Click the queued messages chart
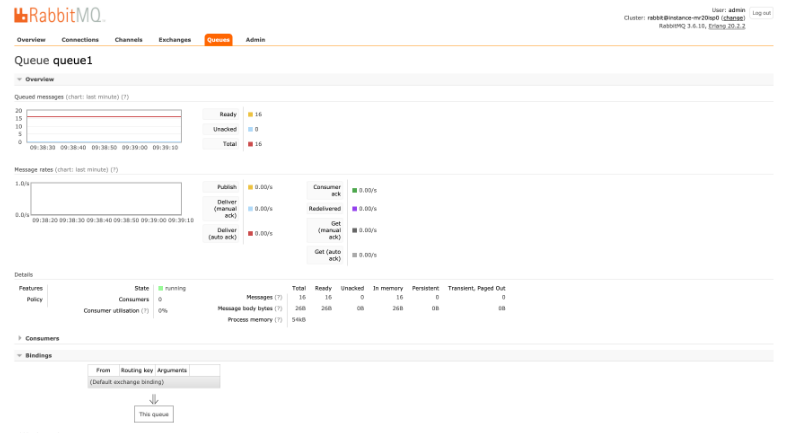Screen dimensions: 787x433 (x=104, y=126)
